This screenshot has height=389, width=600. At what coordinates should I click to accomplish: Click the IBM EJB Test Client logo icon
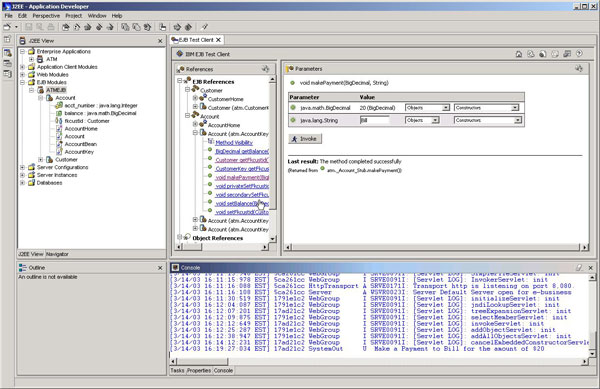coord(179,54)
